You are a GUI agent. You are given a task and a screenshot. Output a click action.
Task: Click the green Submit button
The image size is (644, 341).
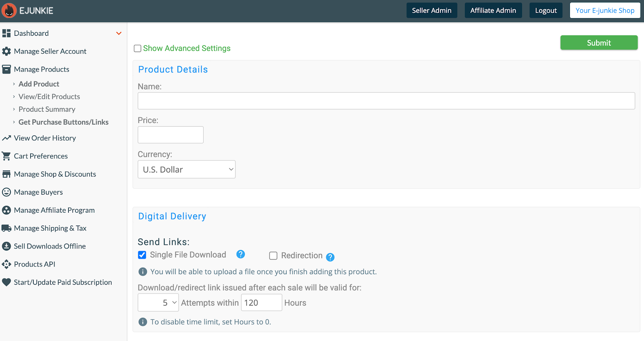[x=599, y=43]
